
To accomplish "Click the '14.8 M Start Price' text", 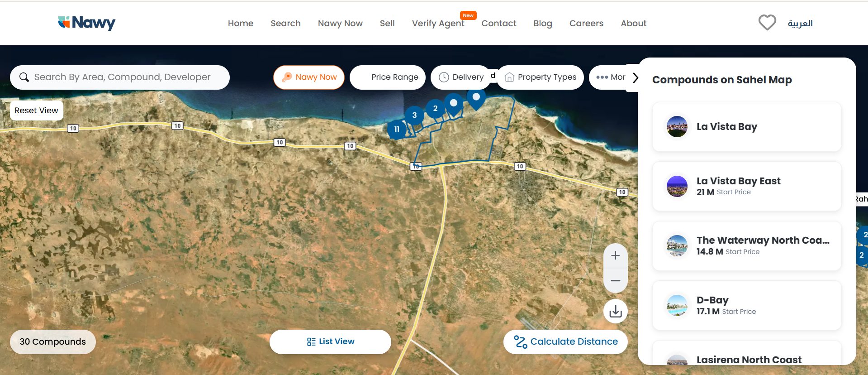I will (x=728, y=252).
